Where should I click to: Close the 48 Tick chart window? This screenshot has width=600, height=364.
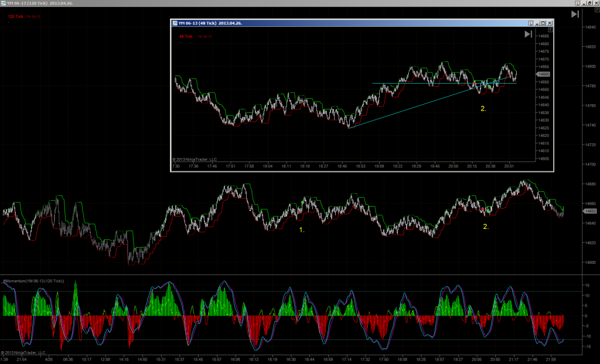tap(549, 23)
